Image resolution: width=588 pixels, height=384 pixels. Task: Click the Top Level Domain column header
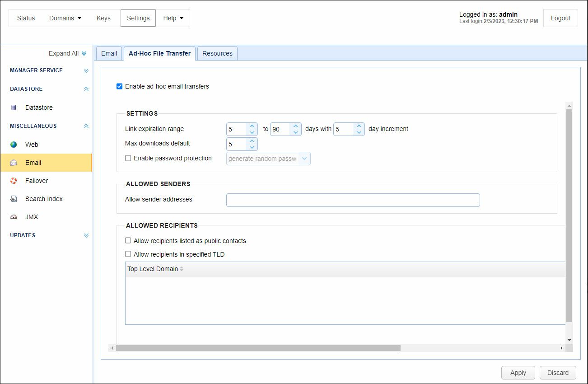tap(345, 269)
